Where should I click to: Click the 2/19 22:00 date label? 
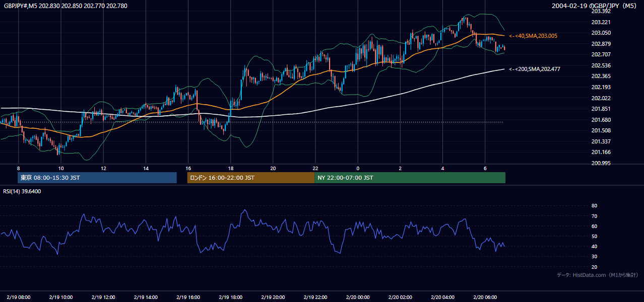(315, 297)
